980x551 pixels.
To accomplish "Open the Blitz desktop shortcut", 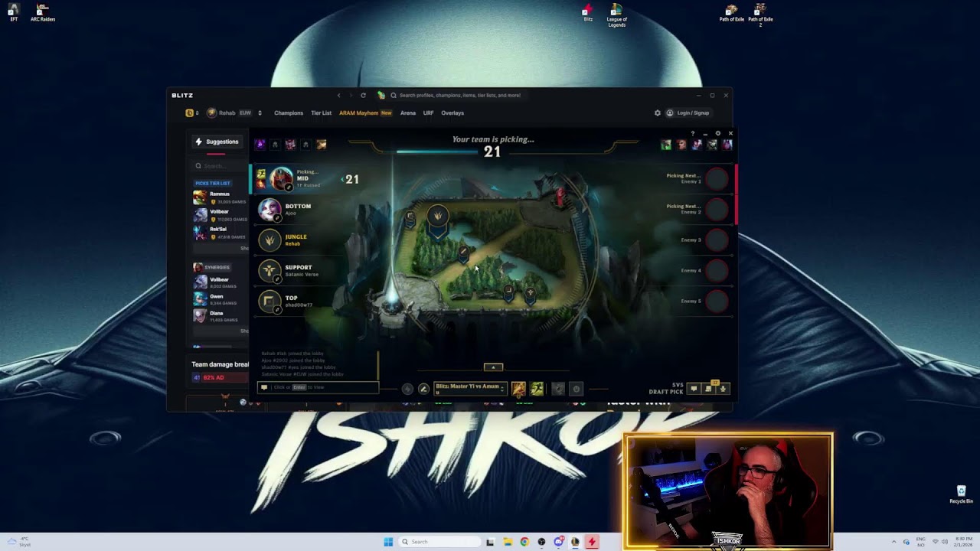I will tap(587, 12).
